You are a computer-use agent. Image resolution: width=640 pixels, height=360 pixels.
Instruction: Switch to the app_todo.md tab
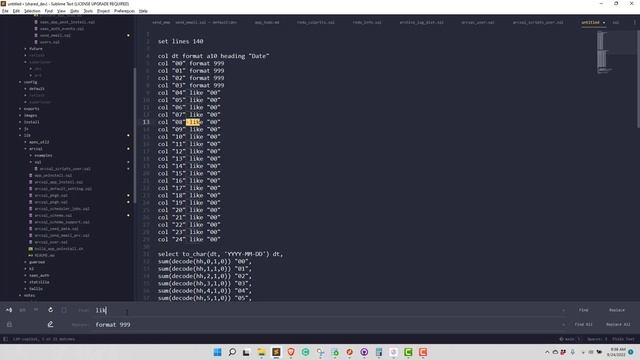[267, 22]
